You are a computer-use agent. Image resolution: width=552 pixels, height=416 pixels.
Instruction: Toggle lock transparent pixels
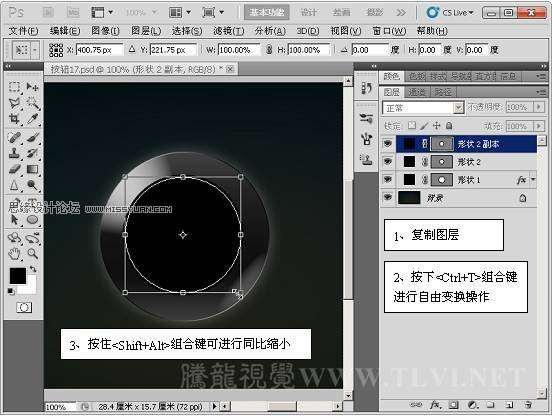412,125
